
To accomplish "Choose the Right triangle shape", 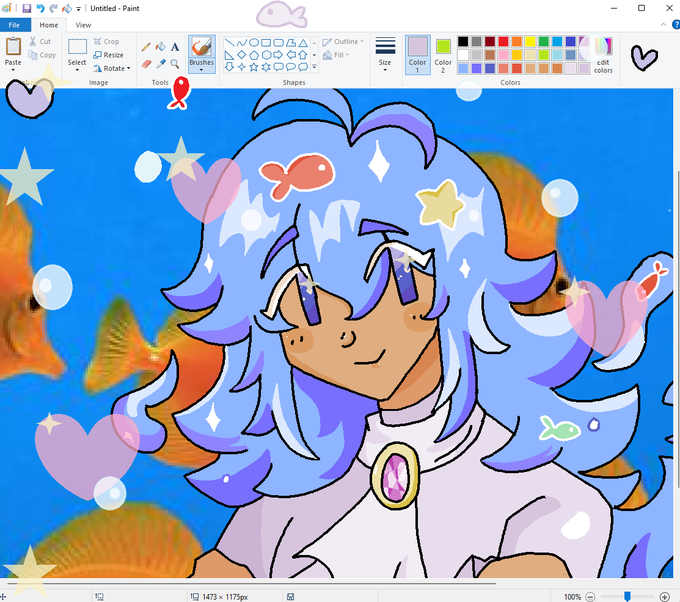I will coord(229,55).
